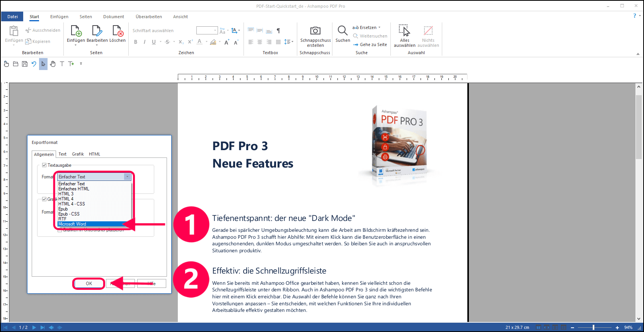Open the font size dropdown
The width and height of the screenshot is (644, 332).
(215, 31)
